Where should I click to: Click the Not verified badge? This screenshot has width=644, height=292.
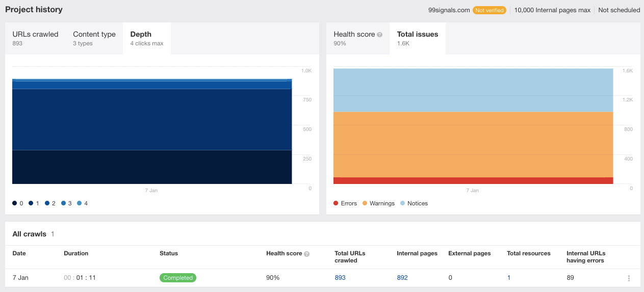(489, 10)
